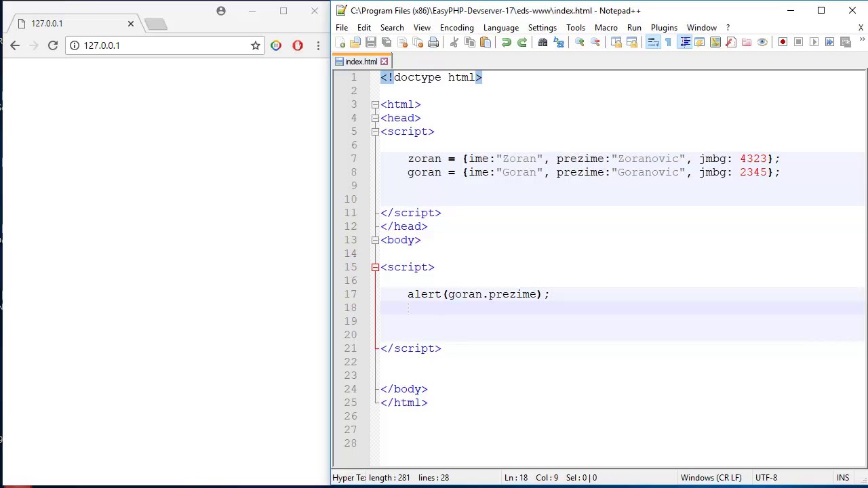Close the index.html tab
The height and width of the screenshot is (488, 868).
pyautogui.click(x=384, y=62)
